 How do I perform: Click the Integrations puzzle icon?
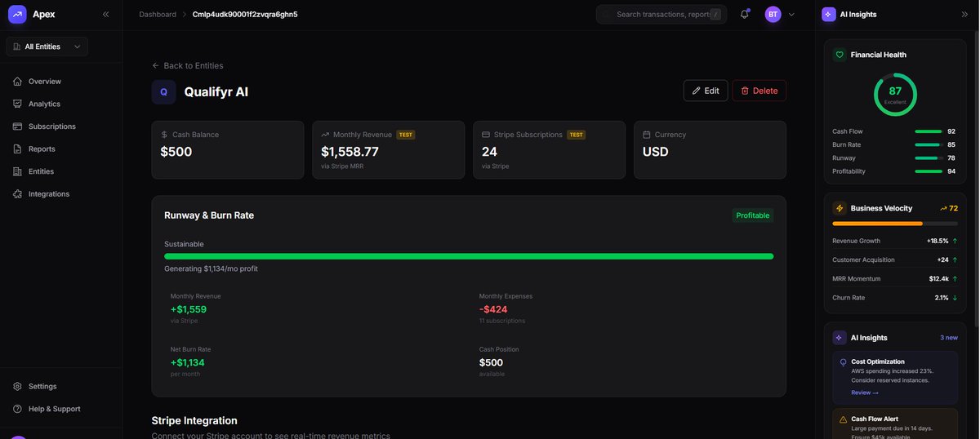click(x=18, y=193)
